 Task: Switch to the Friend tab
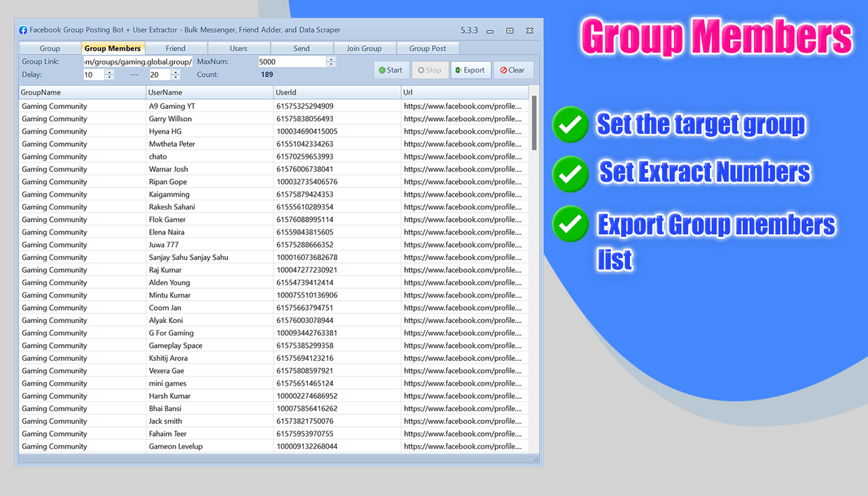(176, 48)
